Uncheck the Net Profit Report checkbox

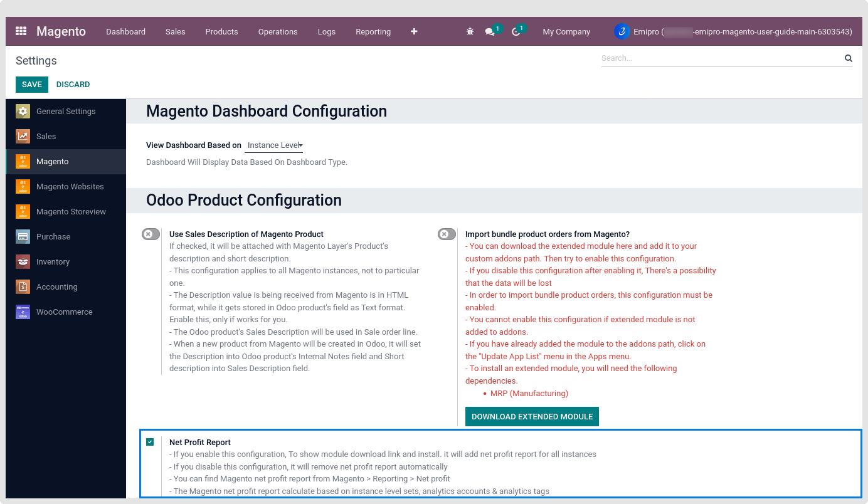click(x=150, y=442)
